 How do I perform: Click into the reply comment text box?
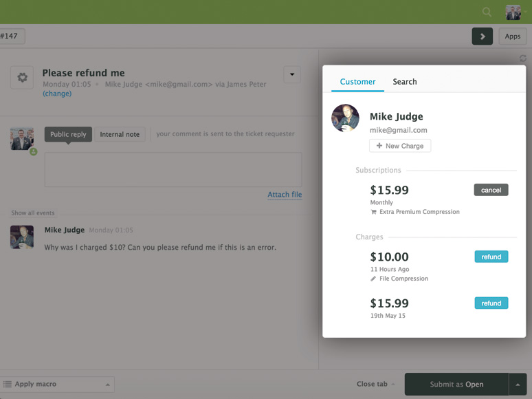point(173,169)
